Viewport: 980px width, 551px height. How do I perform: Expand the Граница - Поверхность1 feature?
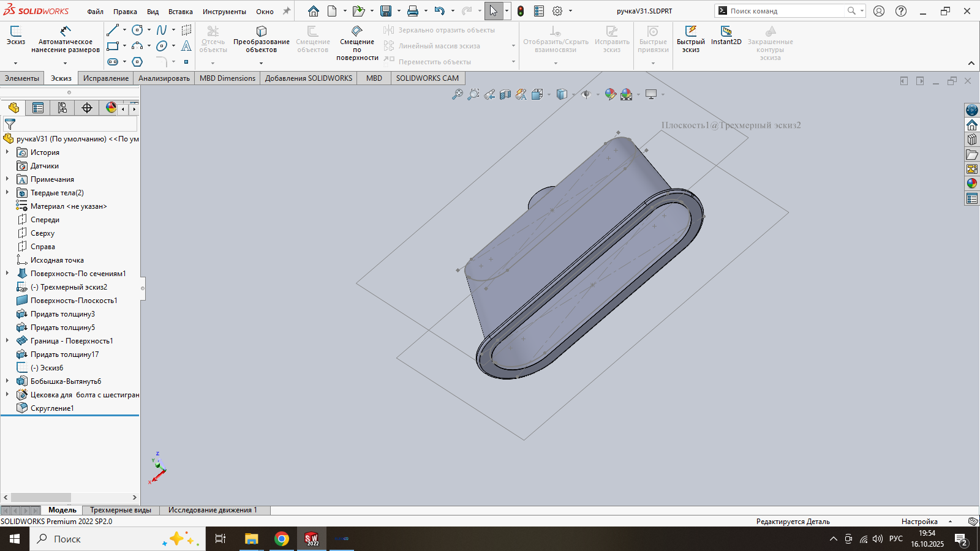pos(7,341)
